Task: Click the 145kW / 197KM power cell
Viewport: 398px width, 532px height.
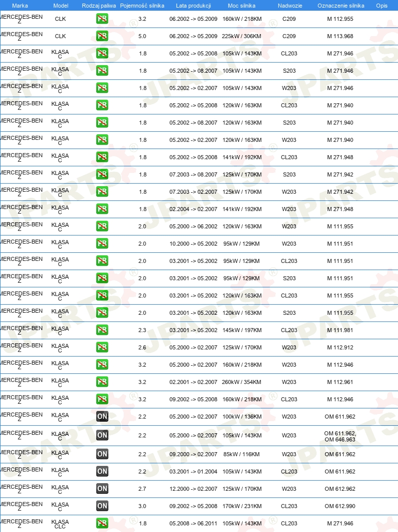Action: point(242,331)
